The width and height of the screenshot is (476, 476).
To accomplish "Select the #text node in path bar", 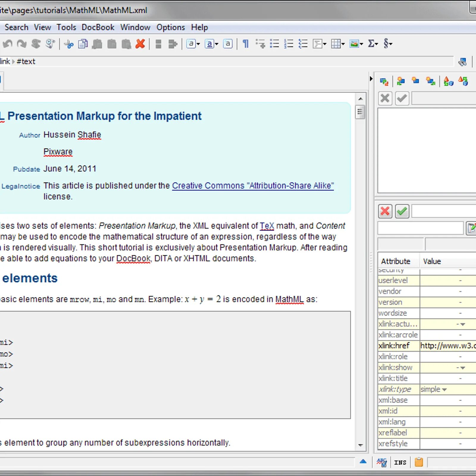I will click(x=26, y=62).
